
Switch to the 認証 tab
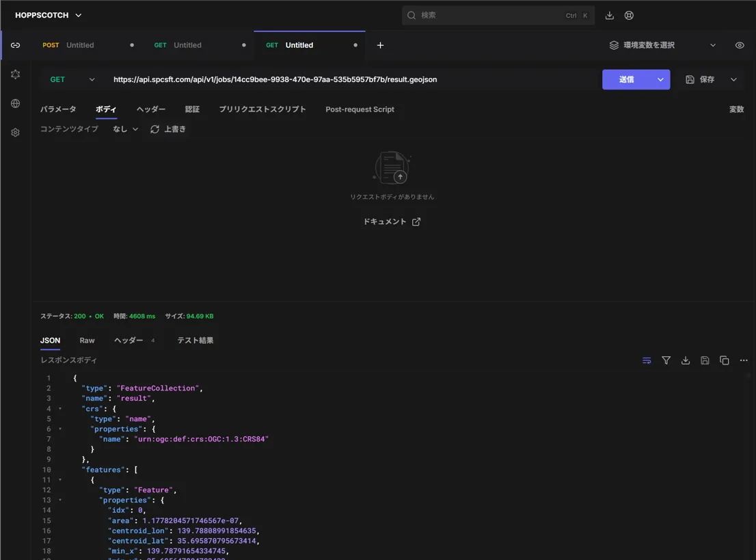(x=192, y=109)
